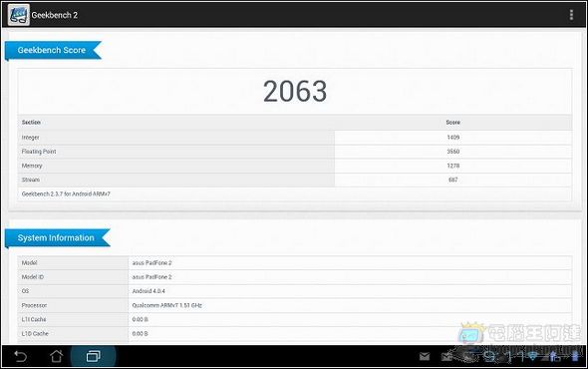Tap Qualcomm ARMv7 1.51 GHz value
The height and width of the screenshot is (369, 588).
point(166,305)
